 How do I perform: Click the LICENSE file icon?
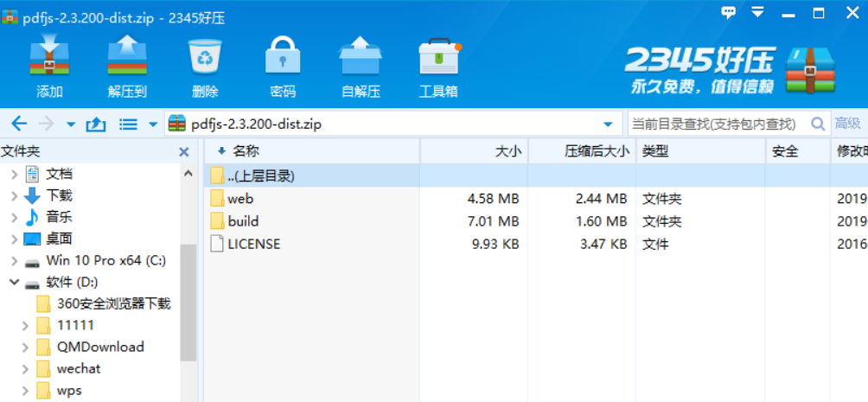point(217,244)
